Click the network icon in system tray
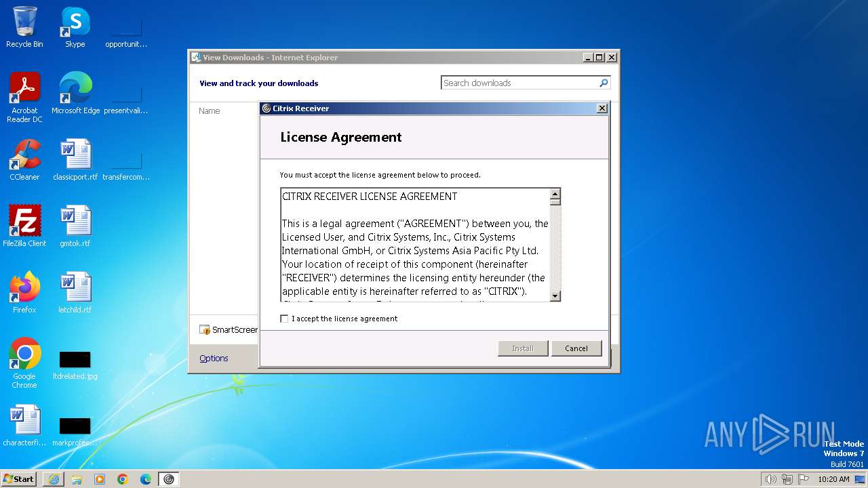This screenshot has width=868, height=488. click(787, 479)
